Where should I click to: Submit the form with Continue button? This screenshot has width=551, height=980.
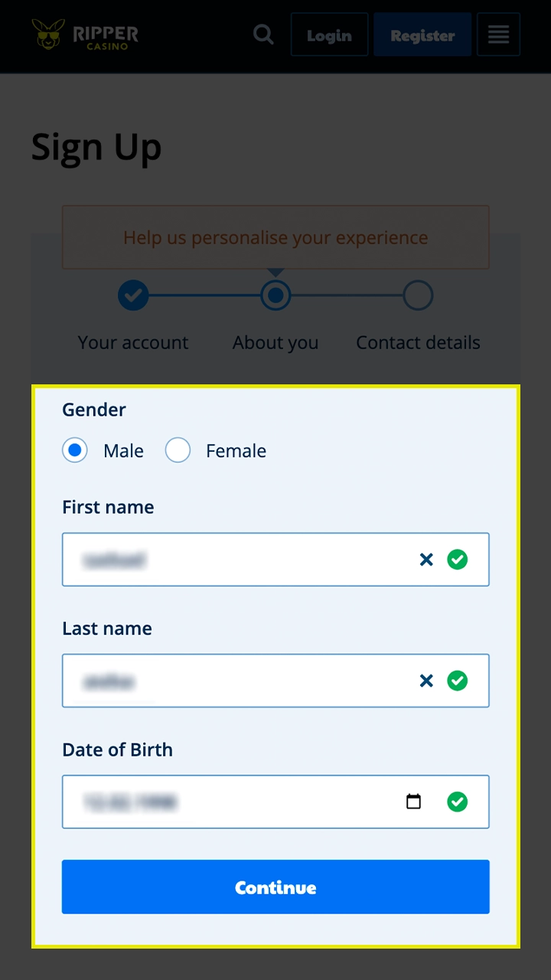pos(275,887)
